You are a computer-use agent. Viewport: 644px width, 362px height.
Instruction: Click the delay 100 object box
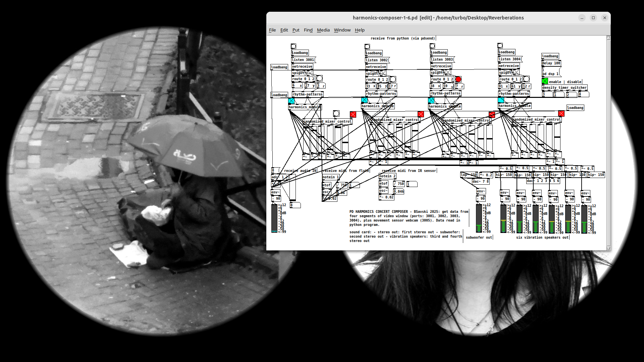coord(551,63)
